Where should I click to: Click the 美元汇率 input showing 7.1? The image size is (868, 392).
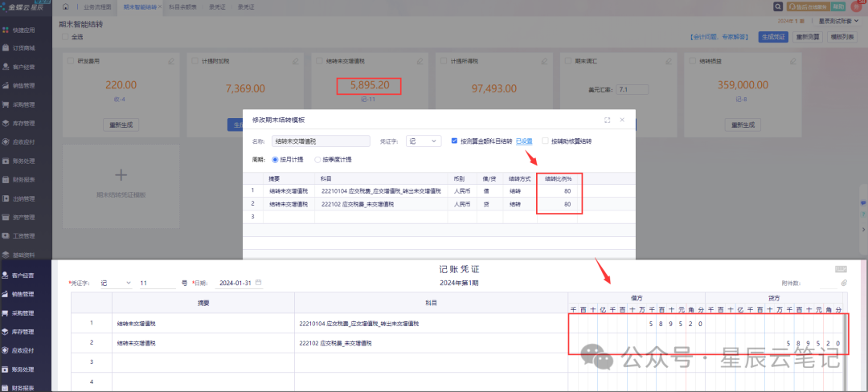click(x=633, y=88)
